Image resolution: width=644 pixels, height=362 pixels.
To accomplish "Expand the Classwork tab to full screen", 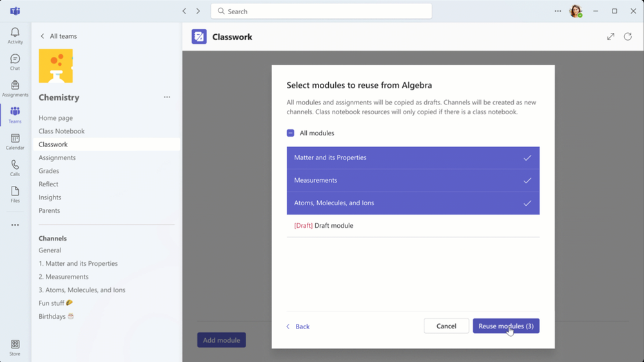I will click(610, 37).
